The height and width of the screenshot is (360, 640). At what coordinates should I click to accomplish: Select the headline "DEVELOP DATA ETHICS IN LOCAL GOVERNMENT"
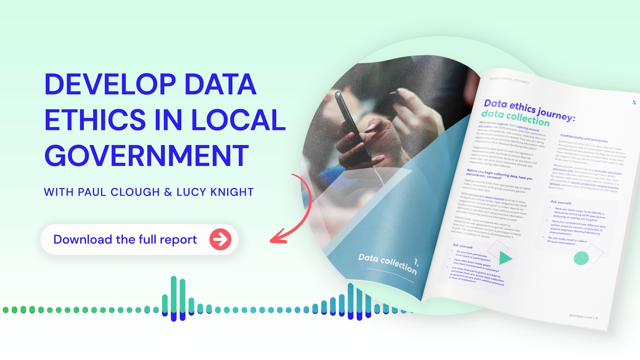point(165,120)
